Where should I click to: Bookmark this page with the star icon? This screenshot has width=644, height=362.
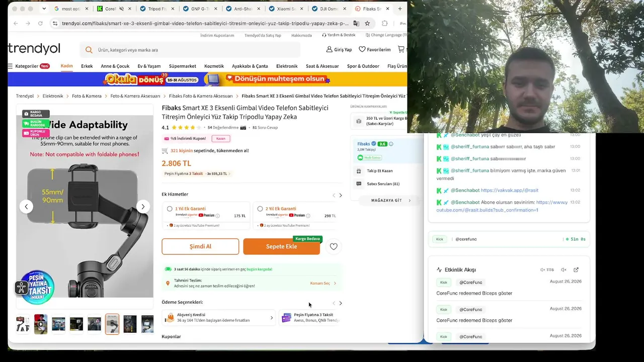(367, 23)
